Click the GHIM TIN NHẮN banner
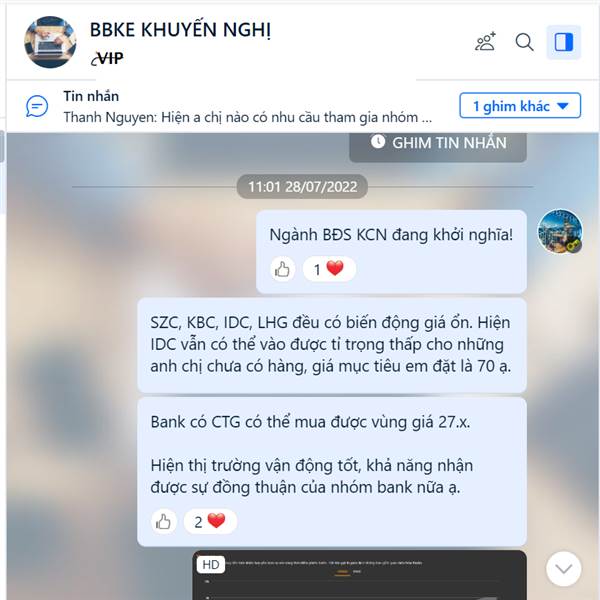Screen dimensions: 600x600 click(x=438, y=147)
